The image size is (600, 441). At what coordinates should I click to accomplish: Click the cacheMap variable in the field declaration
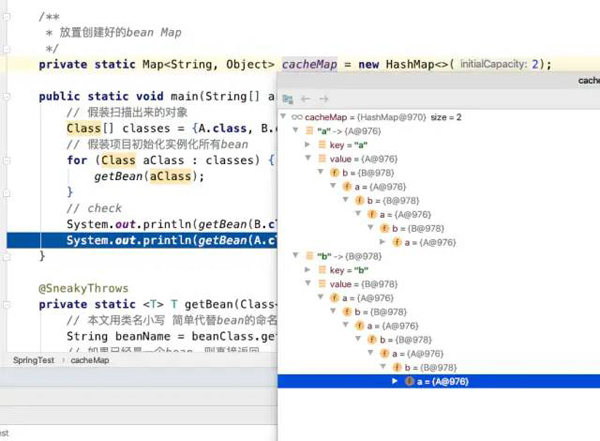[x=309, y=64]
